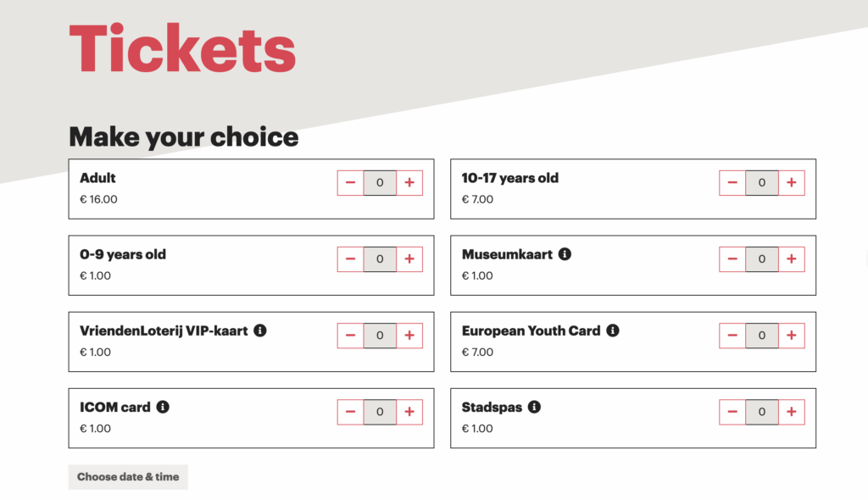Add a VriendenLoterij VIP-kaart ticket

pyautogui.click(x=410, y=335)
